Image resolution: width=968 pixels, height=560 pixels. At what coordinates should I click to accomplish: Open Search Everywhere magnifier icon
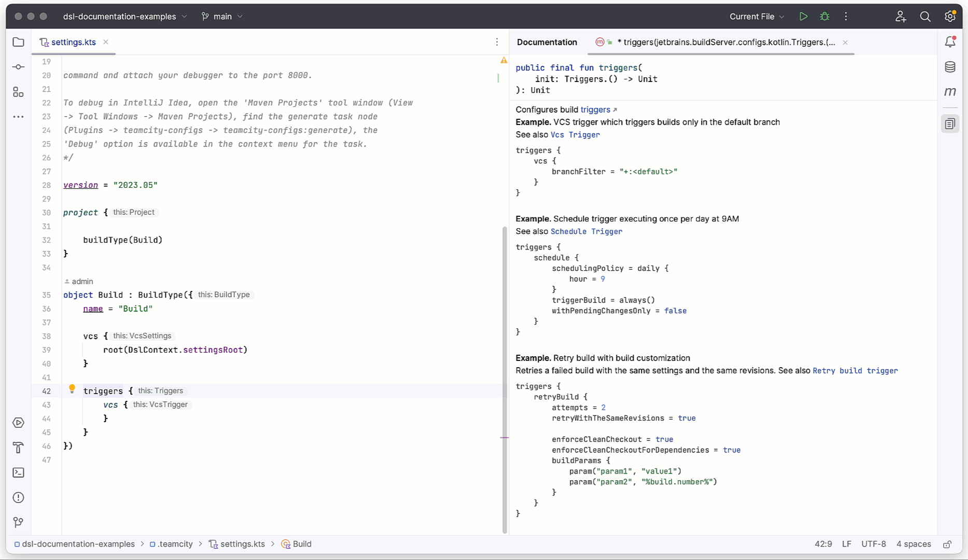point(925,17)
